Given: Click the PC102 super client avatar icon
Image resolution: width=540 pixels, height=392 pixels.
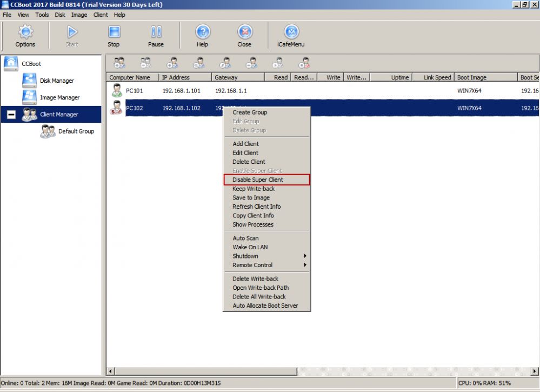Looking at the screenshot, I should (x=116, y=108).
